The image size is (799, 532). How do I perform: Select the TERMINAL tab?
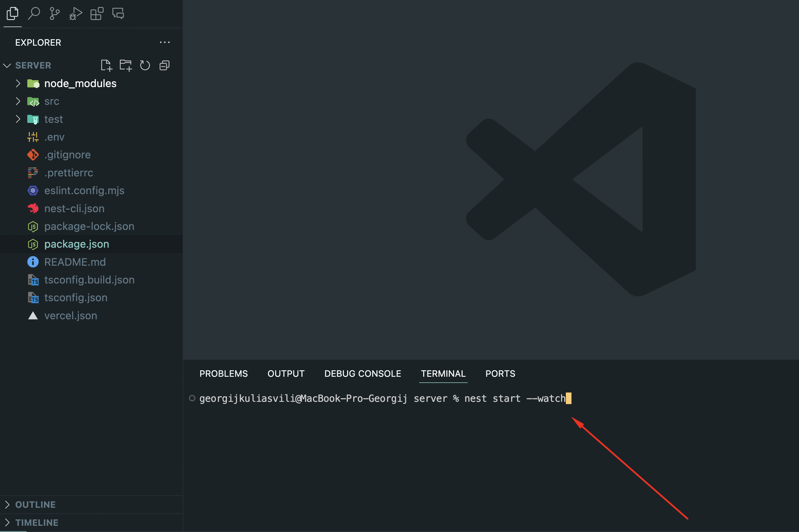443,374
